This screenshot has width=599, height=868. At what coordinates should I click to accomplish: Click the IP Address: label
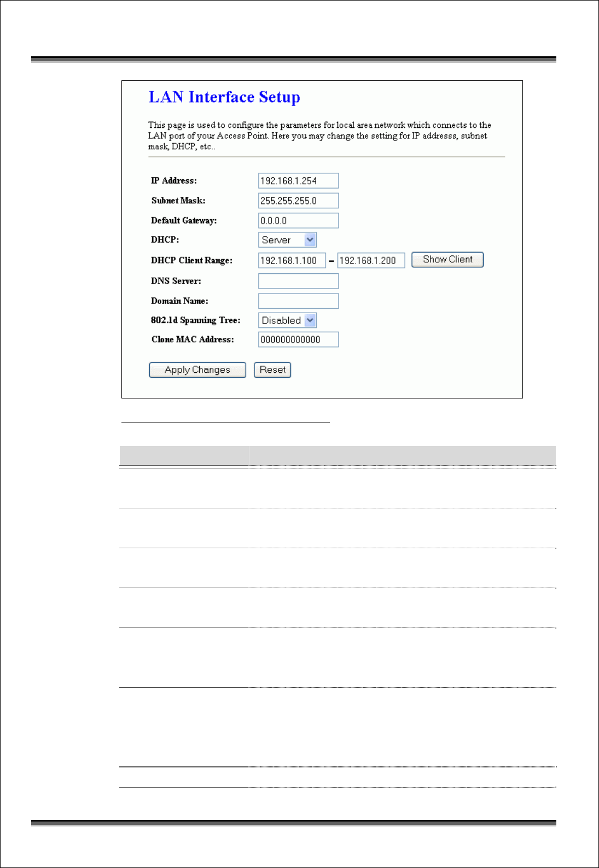click(174, 181)
